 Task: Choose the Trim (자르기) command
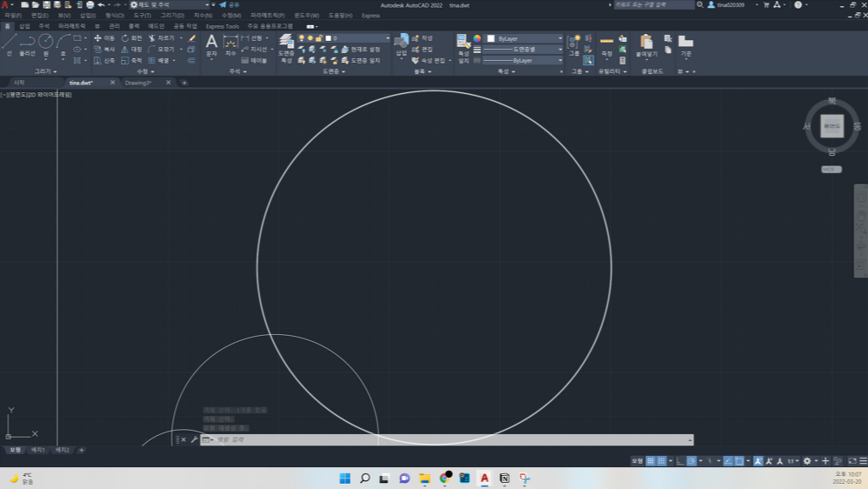[x=161, y=38]
